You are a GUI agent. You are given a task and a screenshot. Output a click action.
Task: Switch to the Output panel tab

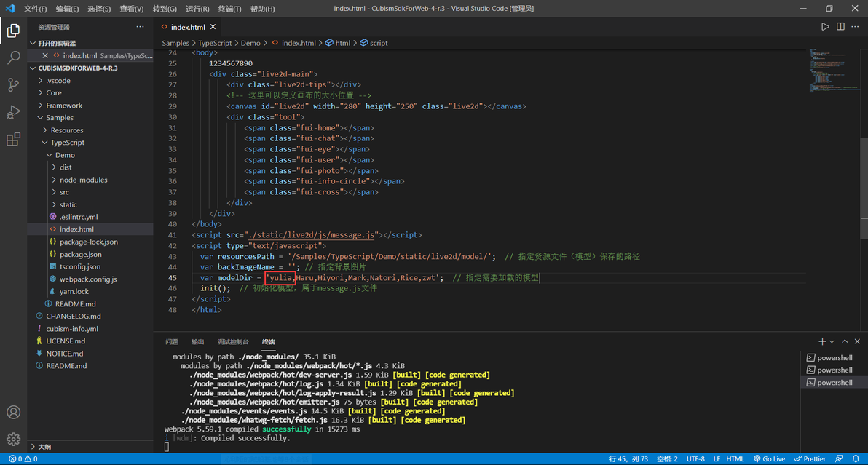(x=197, y=342)
